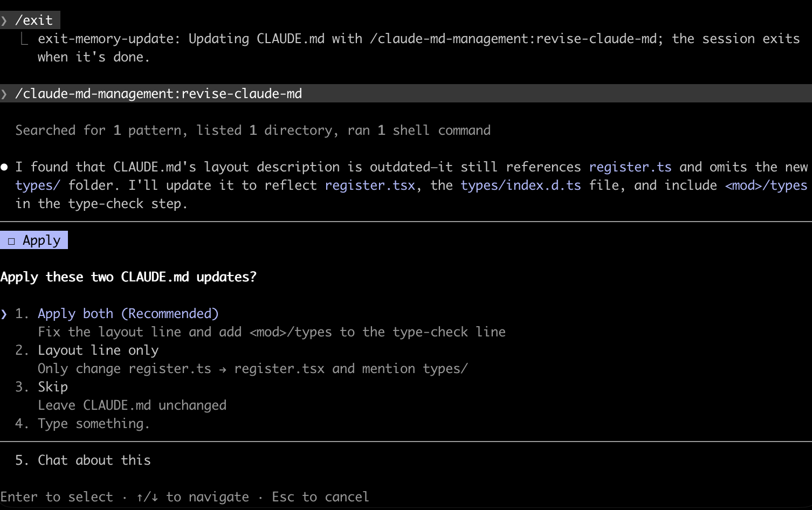The height and width of the screenshot is (510, 812).
Task: Click the types/index.d.ts file reference
Action: pyautogui.click(x=521, y=185)
